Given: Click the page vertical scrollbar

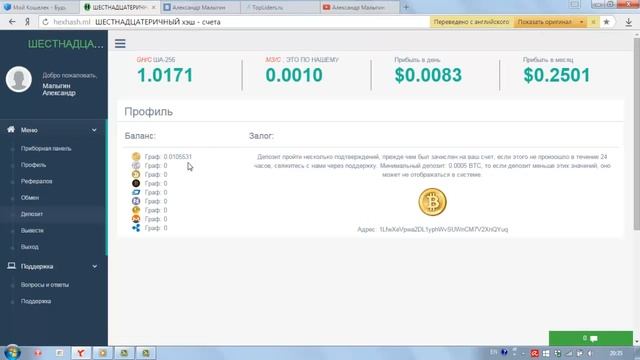Looking at the screenshot, I should pos(637,134).
